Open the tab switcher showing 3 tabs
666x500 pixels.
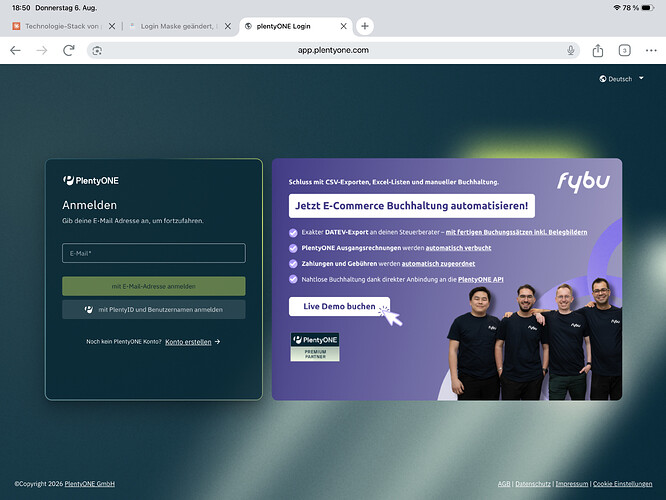pyautogui.click(x=624, y=51)
